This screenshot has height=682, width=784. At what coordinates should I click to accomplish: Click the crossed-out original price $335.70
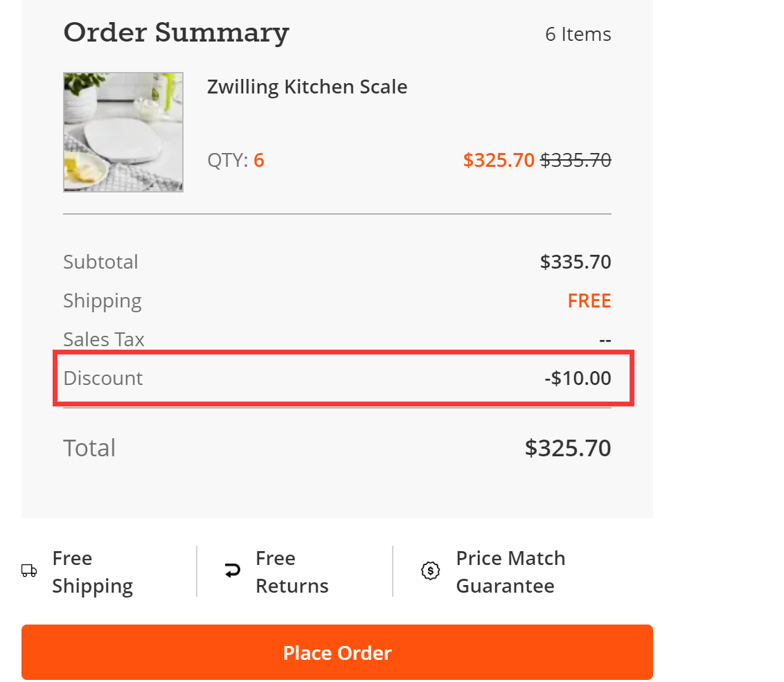[576, 159]
